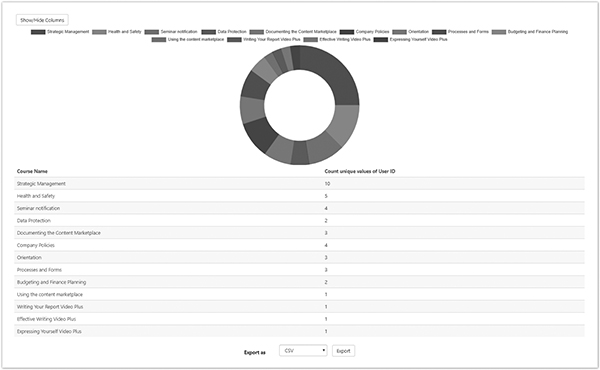Toggle the Processes and Forms legend swatch

[x=439, y=32]
